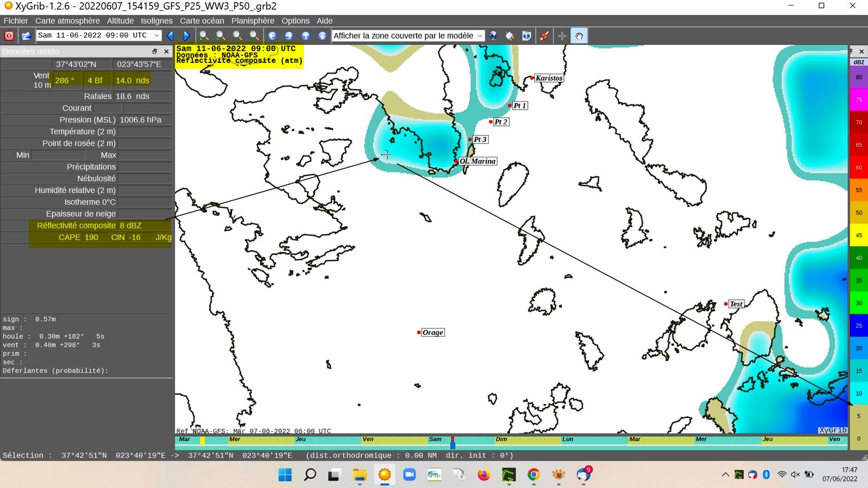The width and height of the screenshot is (868, 488).
Task: Open the forecast date dropdown
Action: point(156,36)
